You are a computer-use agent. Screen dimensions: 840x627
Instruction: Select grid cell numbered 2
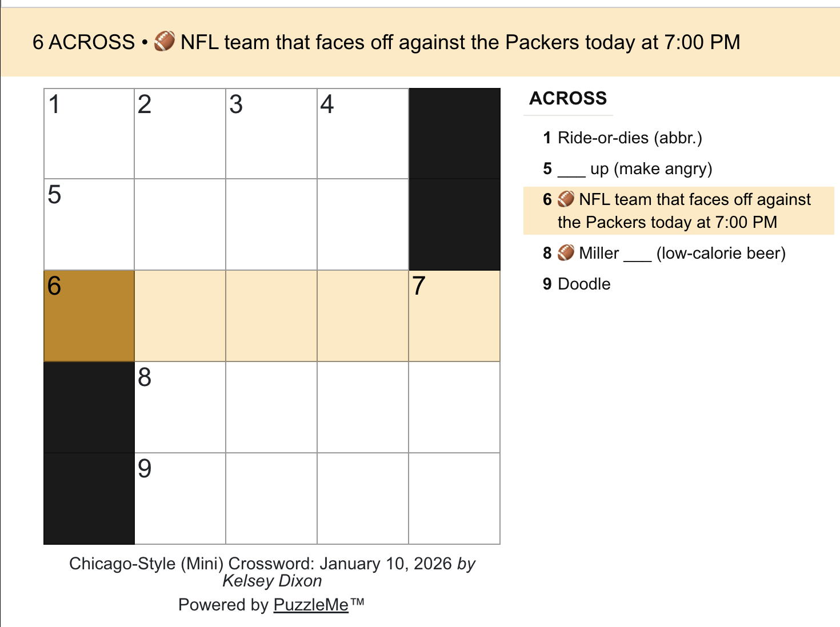pos(180,134)
